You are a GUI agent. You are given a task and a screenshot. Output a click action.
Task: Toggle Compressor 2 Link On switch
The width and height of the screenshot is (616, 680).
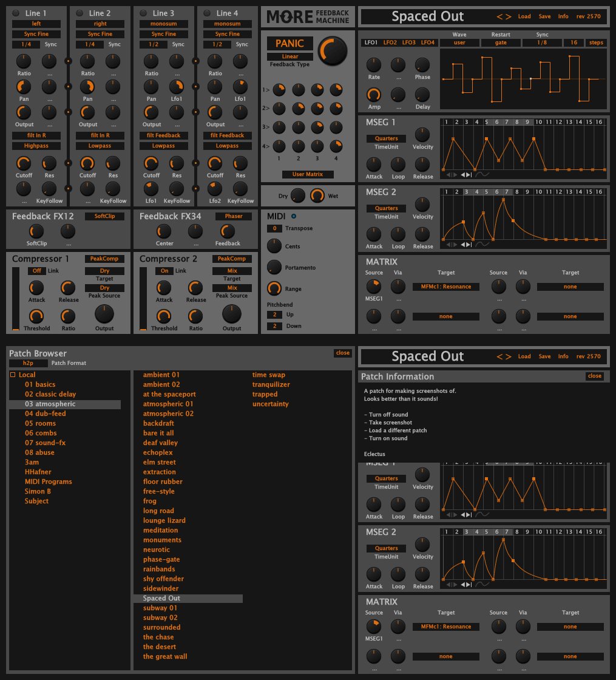164,271
